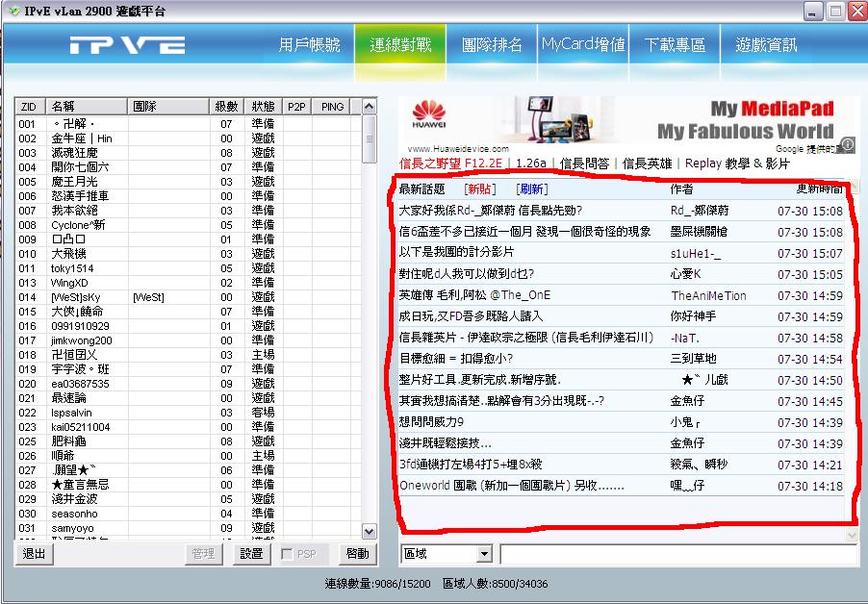Open the 區域 dropdown
Screen dimensions: 868x604
[x=484, y=554]
